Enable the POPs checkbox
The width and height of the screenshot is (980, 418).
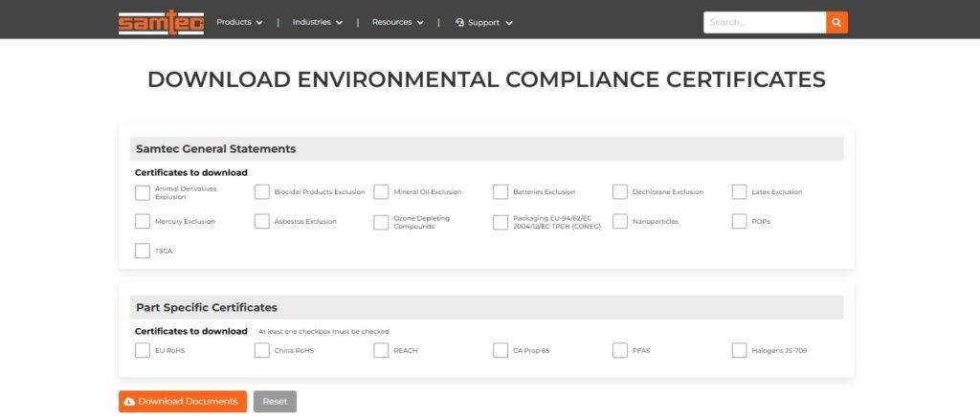pyautogui.click(x=740, y=221)
